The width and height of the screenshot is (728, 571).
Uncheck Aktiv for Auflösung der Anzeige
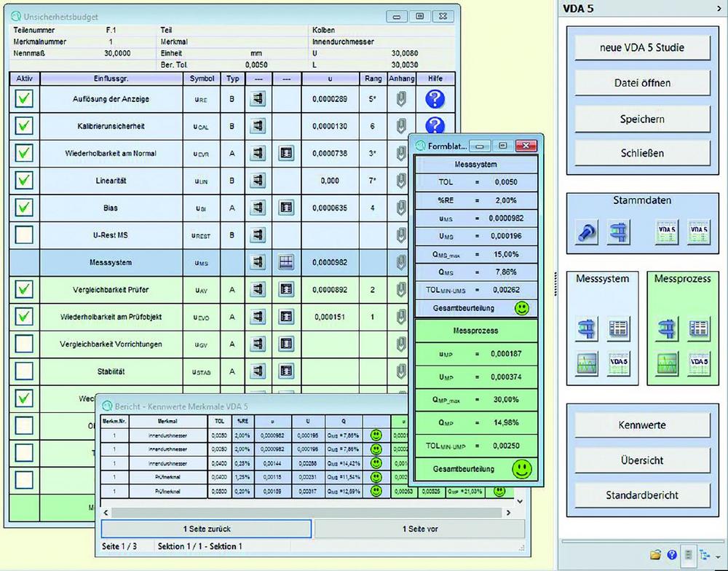tap(24, 98)
